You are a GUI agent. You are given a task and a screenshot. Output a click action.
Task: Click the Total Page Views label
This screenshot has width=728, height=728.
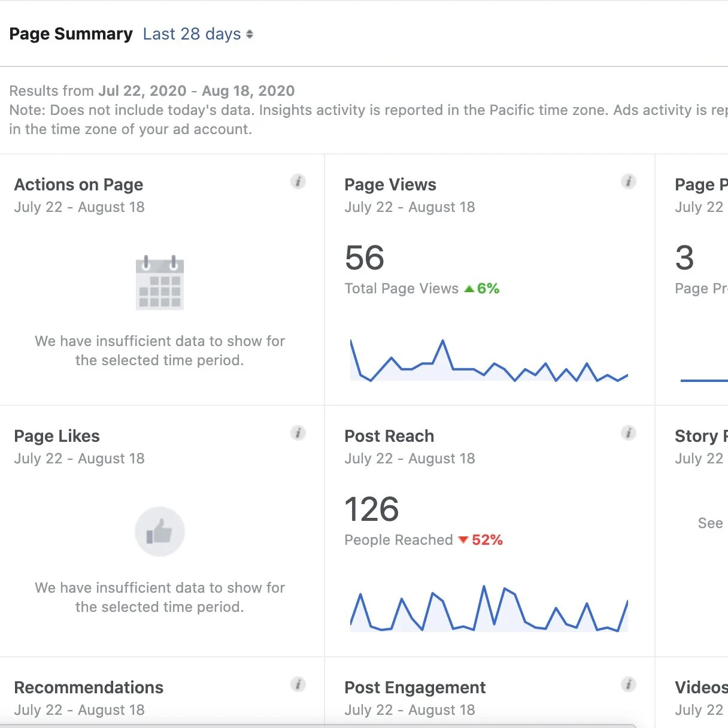click(x=402, y=289)
